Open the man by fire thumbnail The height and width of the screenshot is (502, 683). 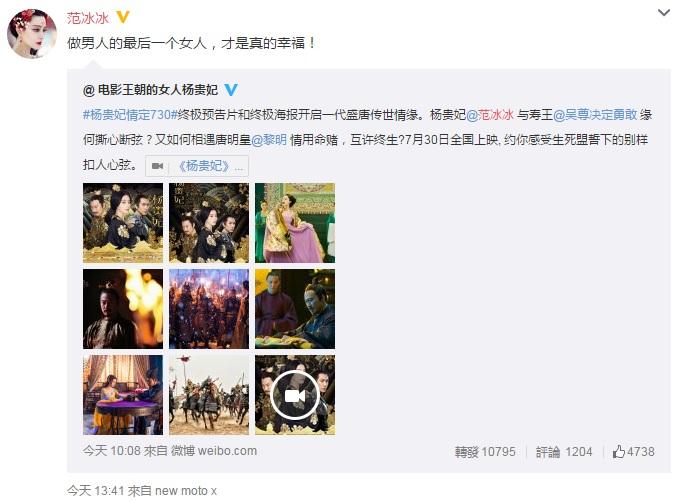pos(123,309)
